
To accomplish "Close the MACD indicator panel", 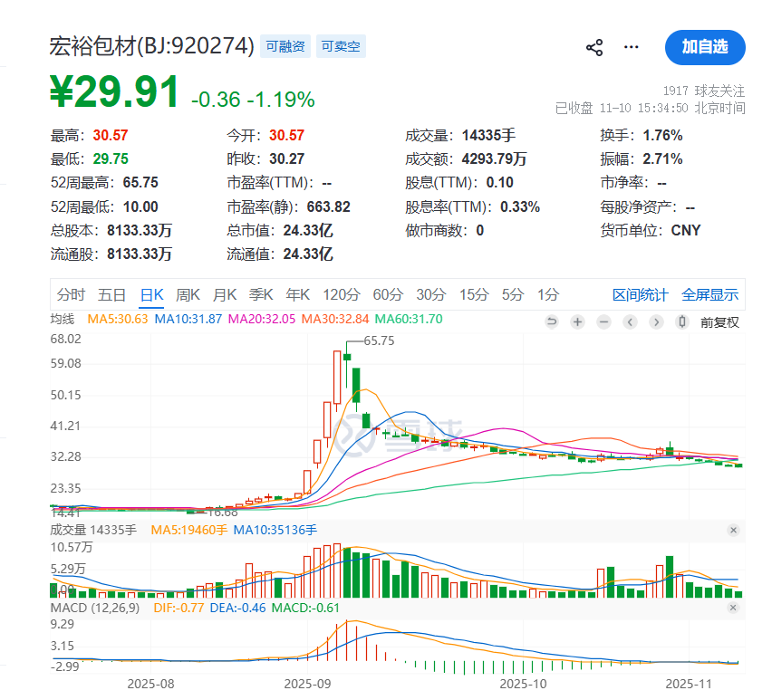I will coord(733,609).
